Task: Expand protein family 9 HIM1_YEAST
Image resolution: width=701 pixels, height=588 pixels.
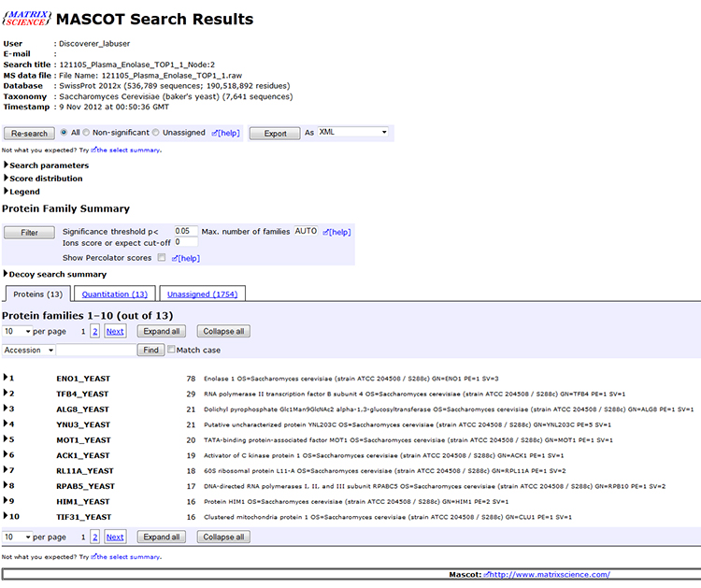Action: (x=7, y=500)
